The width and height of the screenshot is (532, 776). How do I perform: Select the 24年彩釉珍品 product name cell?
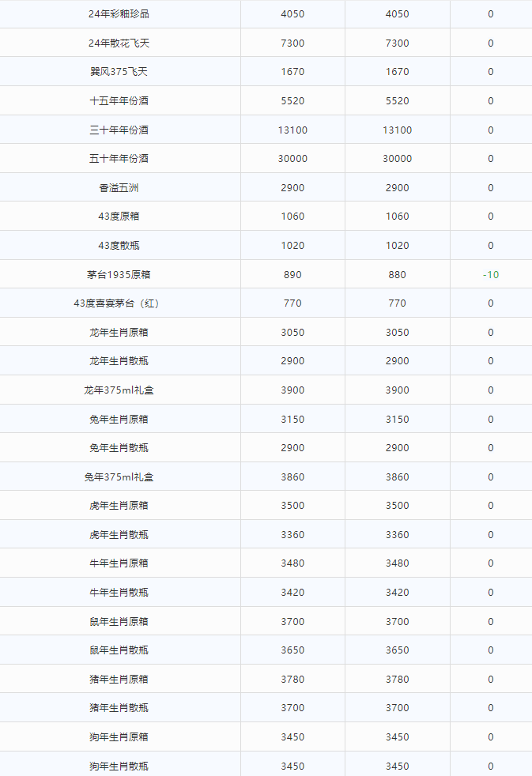(119, 14)
